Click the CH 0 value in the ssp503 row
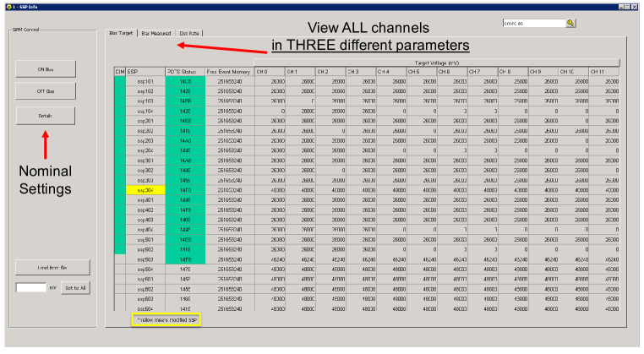 click(270, 259)
